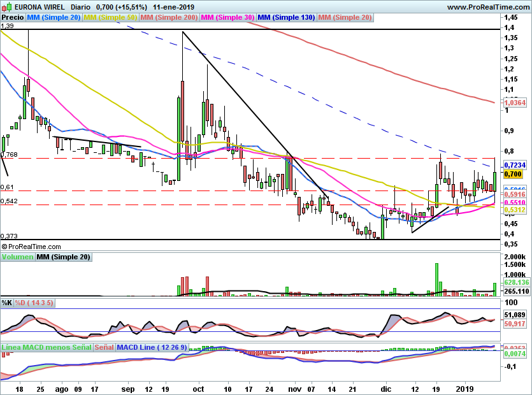Click the MM (Simple 200) label
The width and height of the screenshot is (532, 395).
point(169,17)
